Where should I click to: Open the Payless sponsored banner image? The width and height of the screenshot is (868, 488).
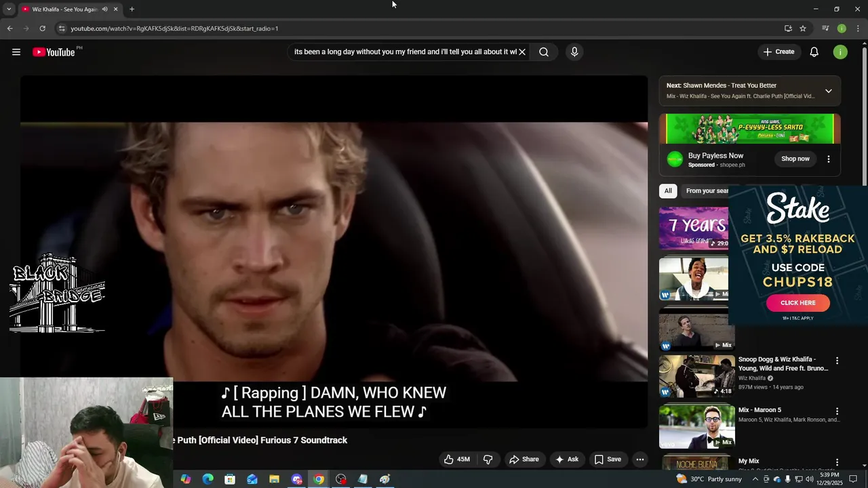coord(750,128)
